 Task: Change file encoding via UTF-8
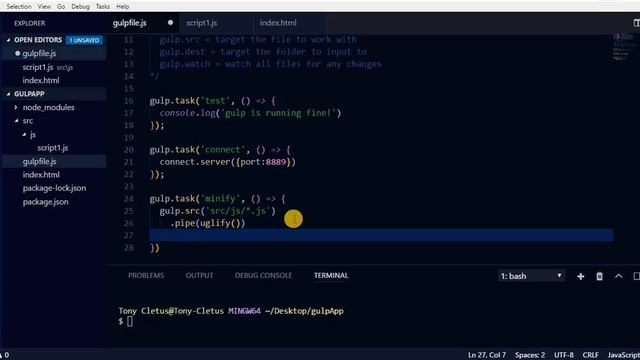[x=564, y=355]
